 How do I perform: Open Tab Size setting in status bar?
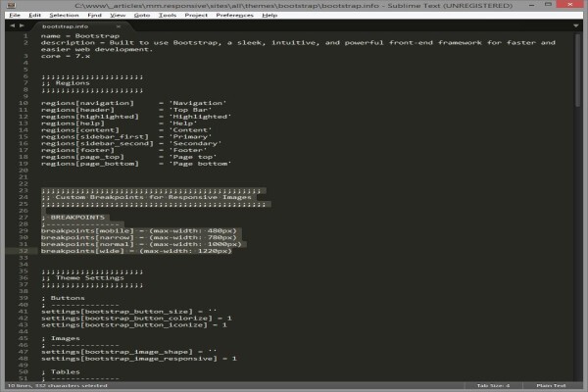pyautogui.click(x=493, y=385)
